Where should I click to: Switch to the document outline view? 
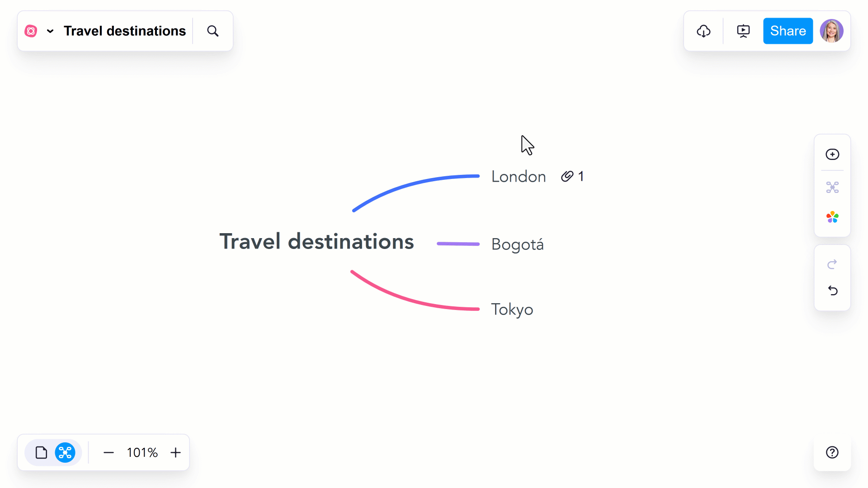tap(41, 452)
